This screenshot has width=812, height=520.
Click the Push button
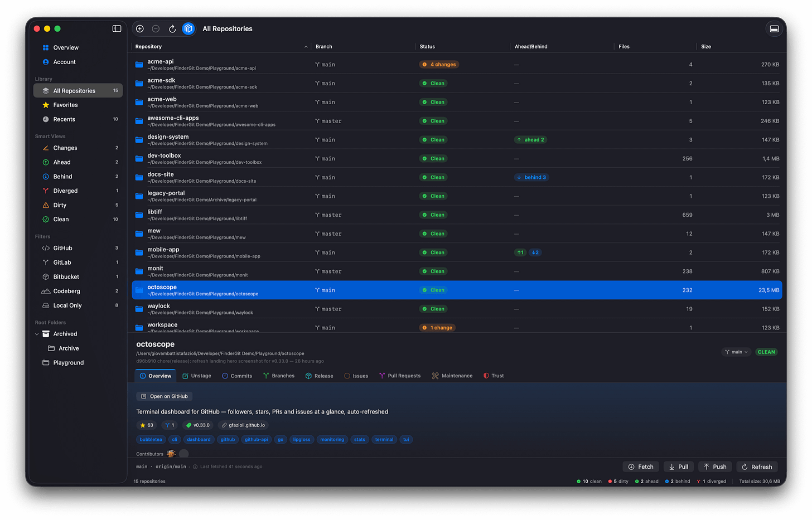tap(715, 467)
